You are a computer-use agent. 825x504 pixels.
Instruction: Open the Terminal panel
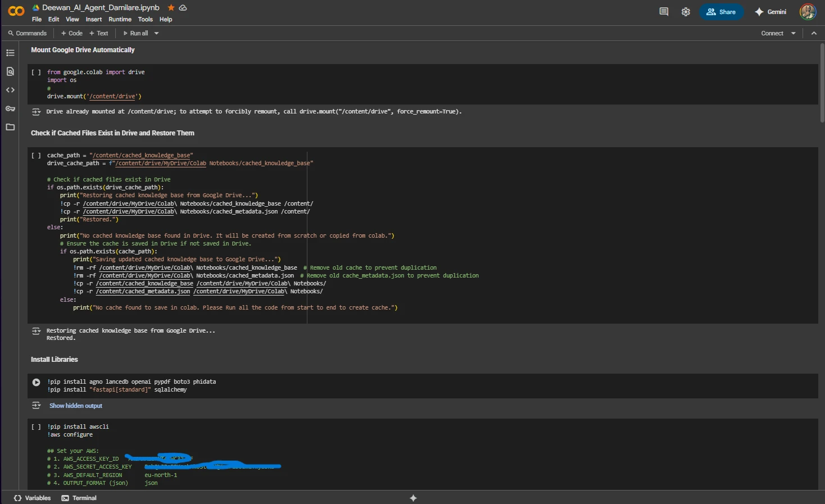coord(79,498)
